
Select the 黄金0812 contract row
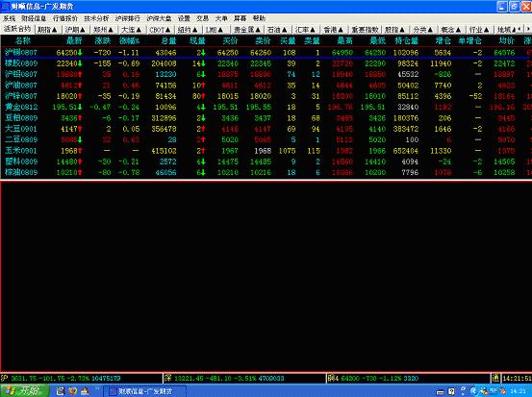click(266, 107)
